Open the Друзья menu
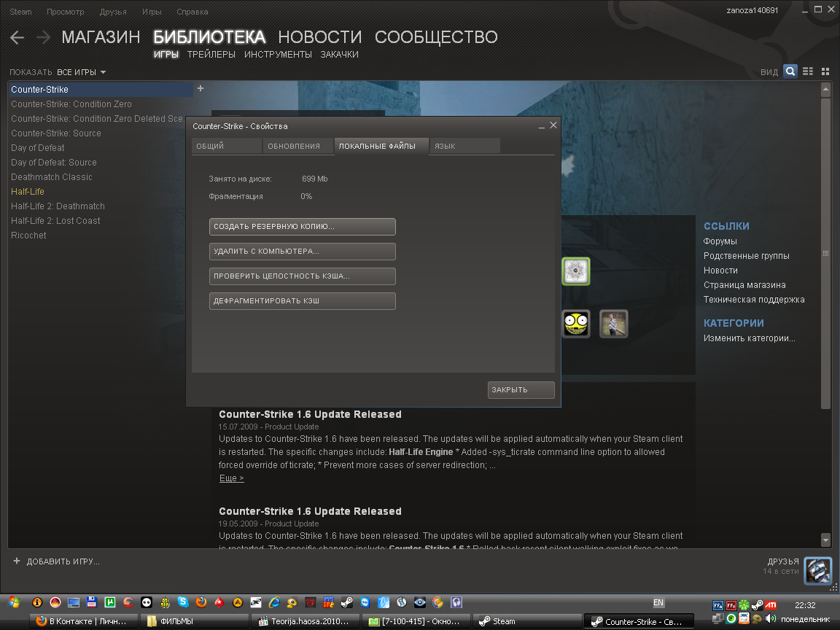The image size is (840, 630). click(x=113, y=12)
